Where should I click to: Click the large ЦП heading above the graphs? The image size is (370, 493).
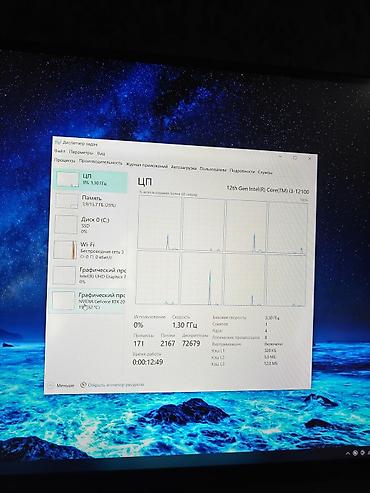pos(145,182)
